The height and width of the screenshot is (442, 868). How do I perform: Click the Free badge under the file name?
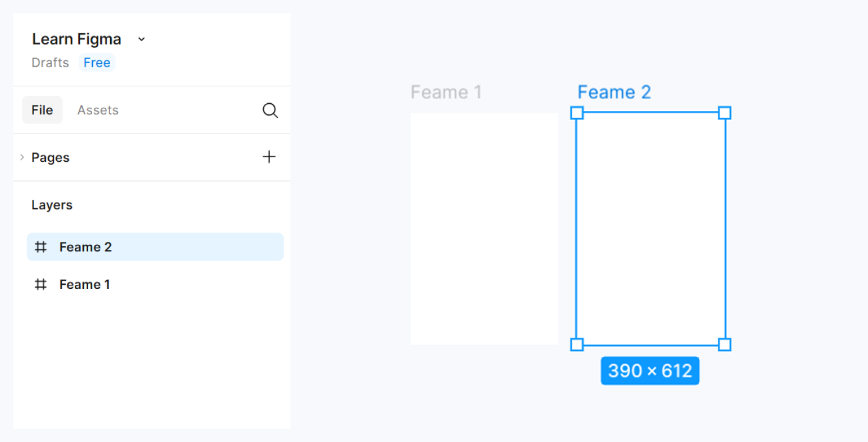click(97, 63)
